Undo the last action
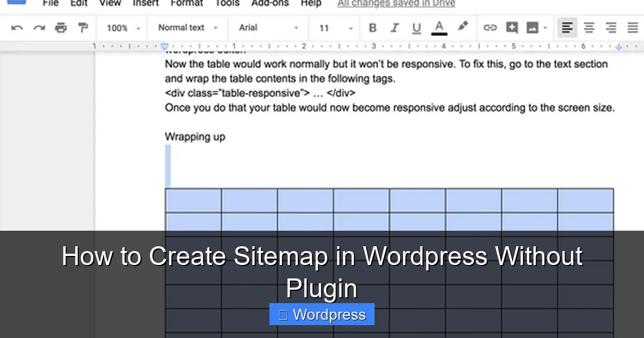Viewport: 644px width, 338px height. coord(16,27)
